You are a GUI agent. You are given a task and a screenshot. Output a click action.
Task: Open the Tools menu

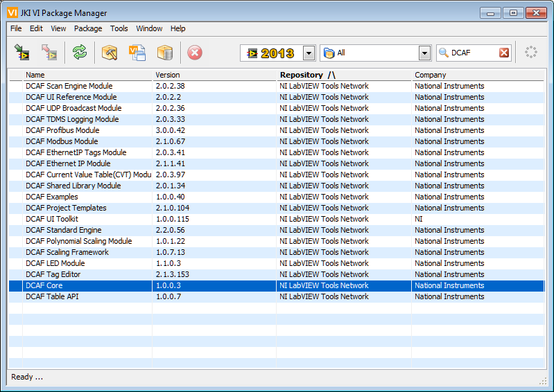tap(119, 28)
